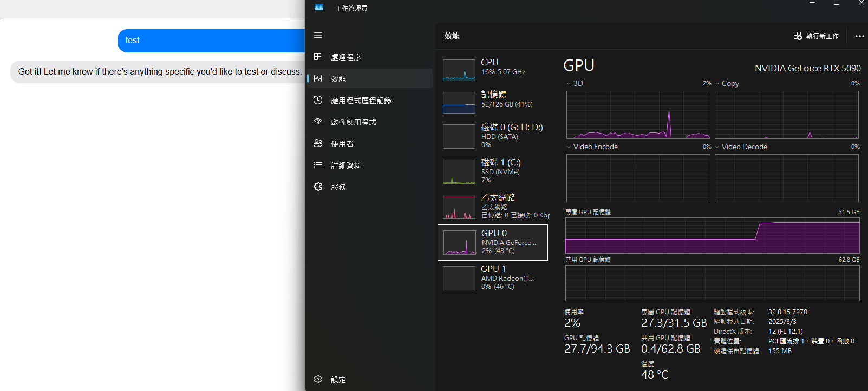Minimize the Task Manager window
This screenshot has width=868, height=391.
[x=812, y=3]
